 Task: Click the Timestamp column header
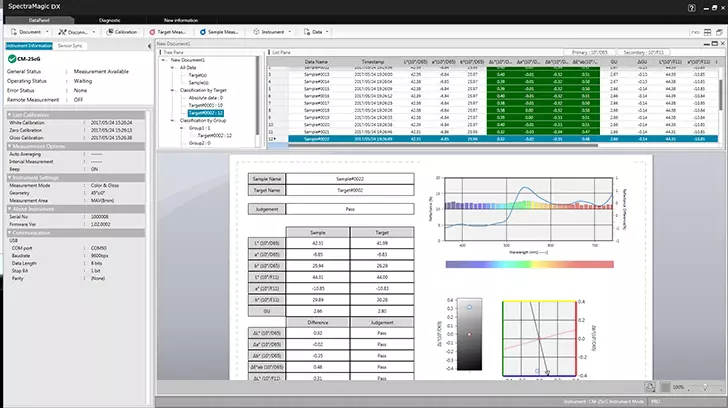tap(373, 62)
